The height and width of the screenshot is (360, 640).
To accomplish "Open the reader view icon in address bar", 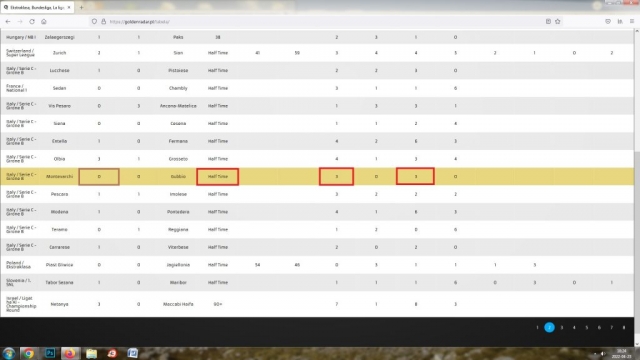I will pyautogui.click(x=548, y=22).
